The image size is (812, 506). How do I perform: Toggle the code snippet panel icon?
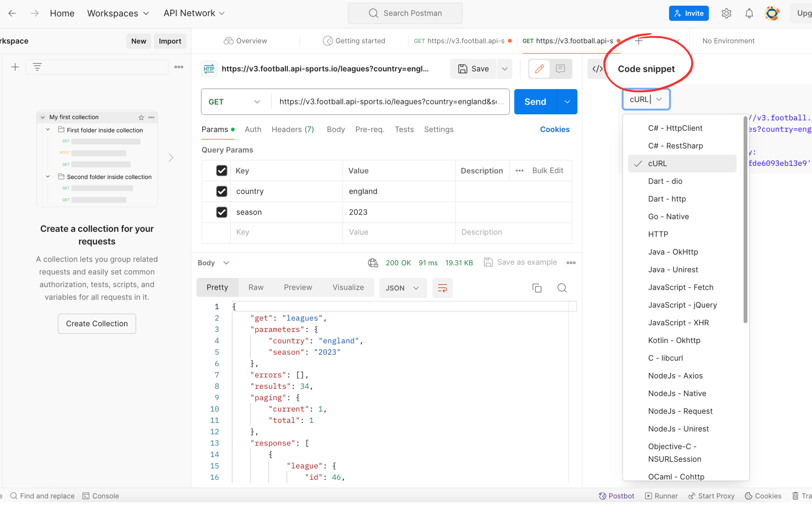(x=597, y=69)
